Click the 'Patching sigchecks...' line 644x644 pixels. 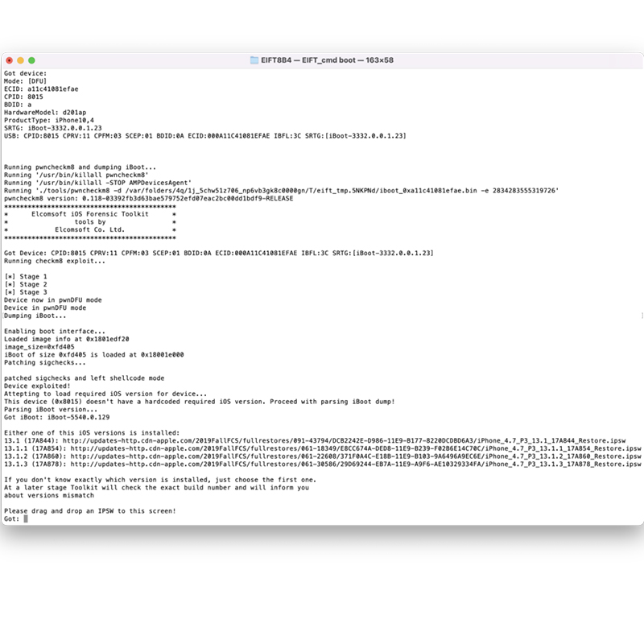45,362
